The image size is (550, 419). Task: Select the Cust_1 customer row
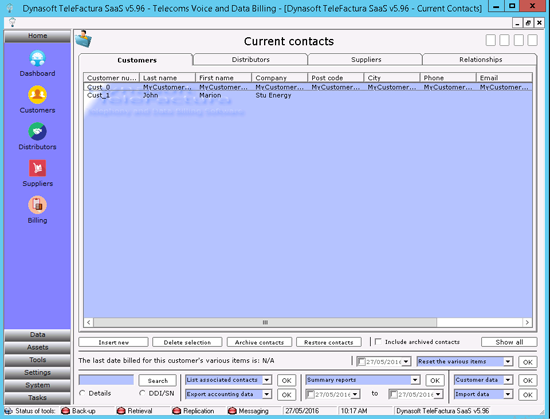coord(308,95)
